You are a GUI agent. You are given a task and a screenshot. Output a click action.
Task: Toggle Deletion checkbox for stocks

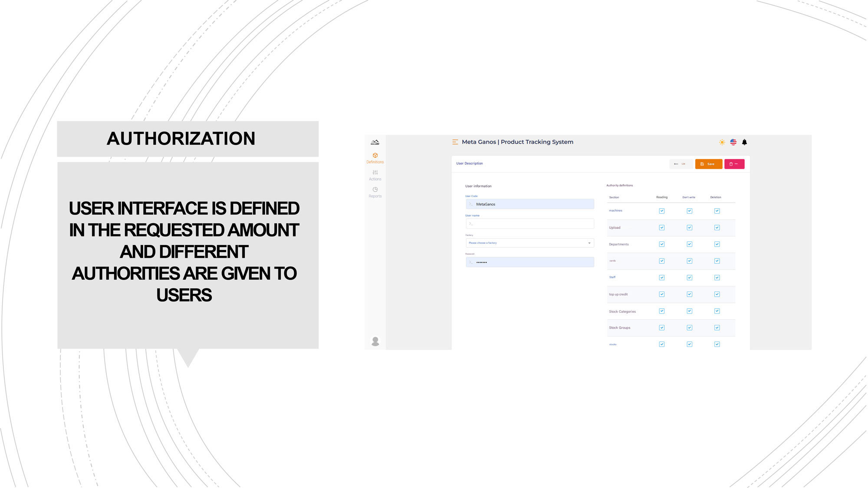click(717, 344)
